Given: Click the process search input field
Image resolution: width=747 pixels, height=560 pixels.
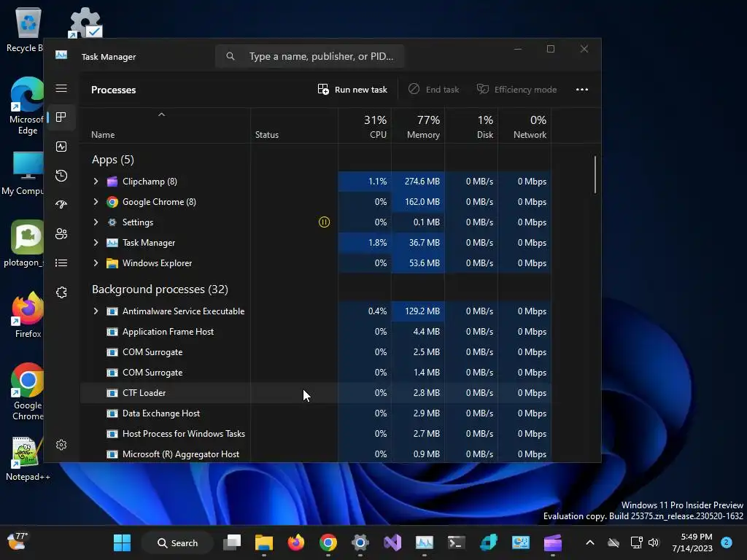Looking at the screenshot, I should pyautogui.click(x=310, y=56).
